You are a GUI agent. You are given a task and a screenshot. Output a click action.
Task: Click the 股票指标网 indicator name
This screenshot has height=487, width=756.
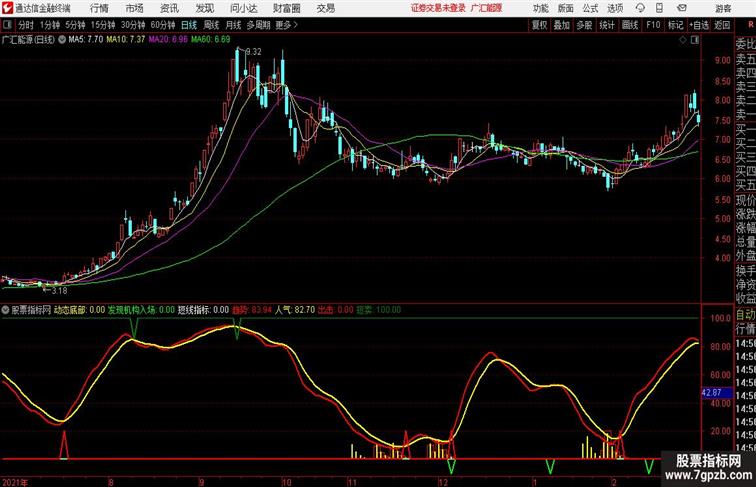[31, 310]
